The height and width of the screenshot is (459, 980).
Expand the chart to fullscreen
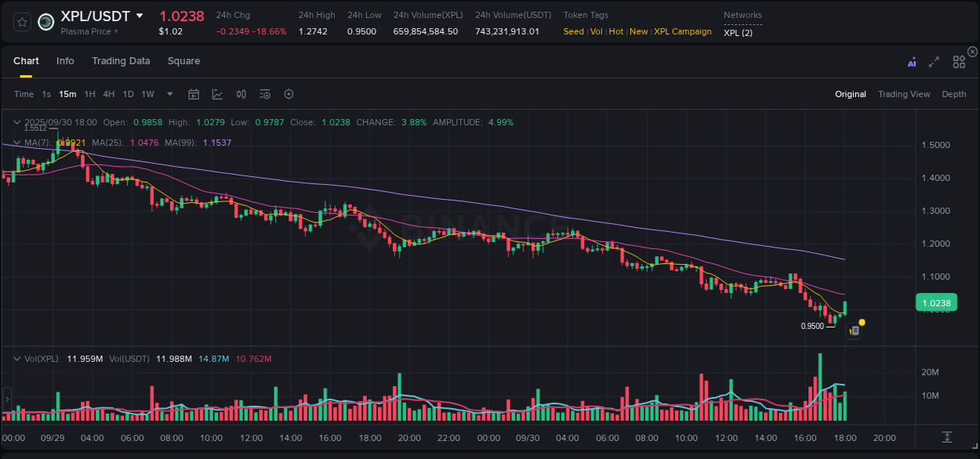pyautogui.click(x=935, y=60)
